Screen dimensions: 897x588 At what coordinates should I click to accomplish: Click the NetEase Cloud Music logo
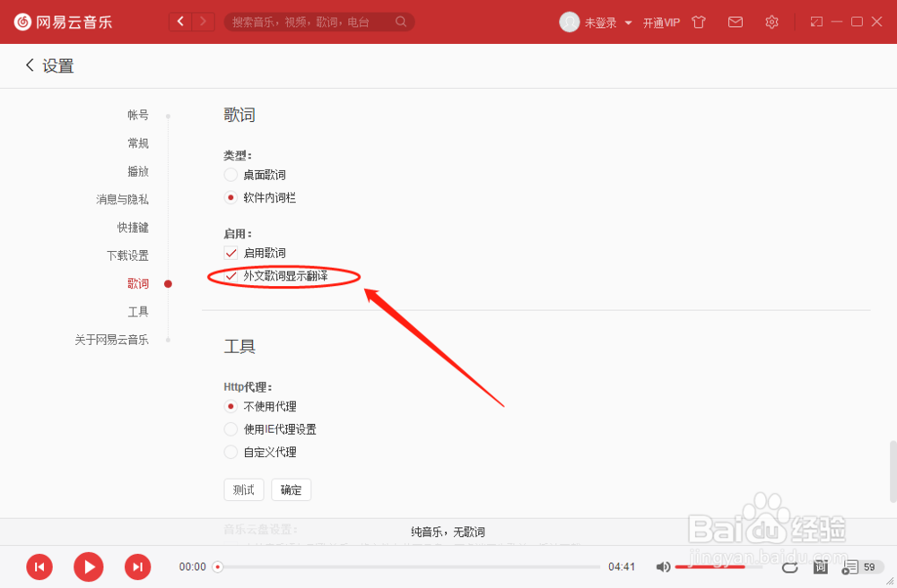coord(63,22)
